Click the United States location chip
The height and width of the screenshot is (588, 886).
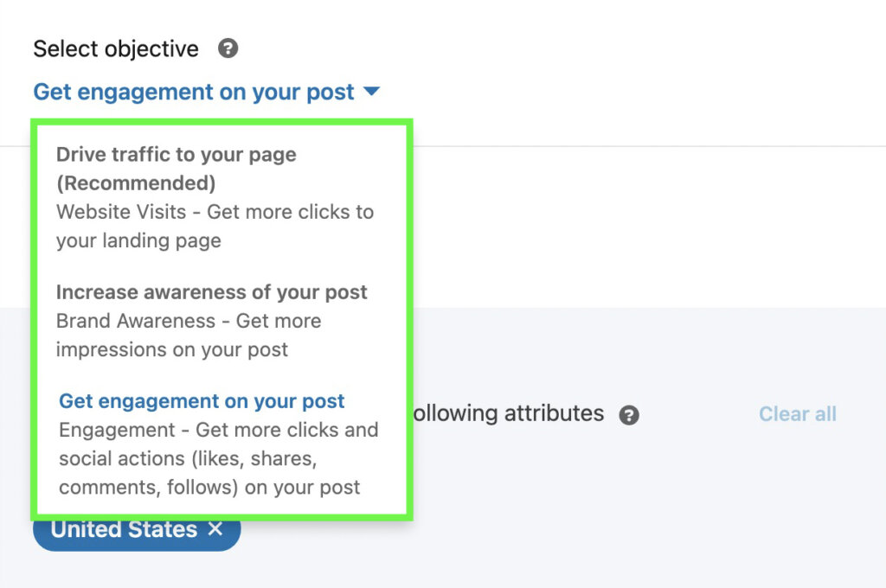125,529
